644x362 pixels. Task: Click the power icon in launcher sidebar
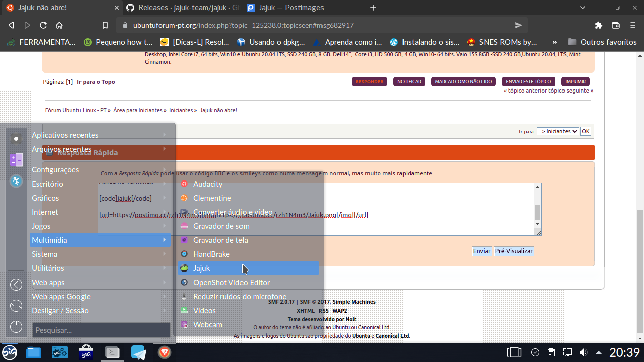pos(16,326)
